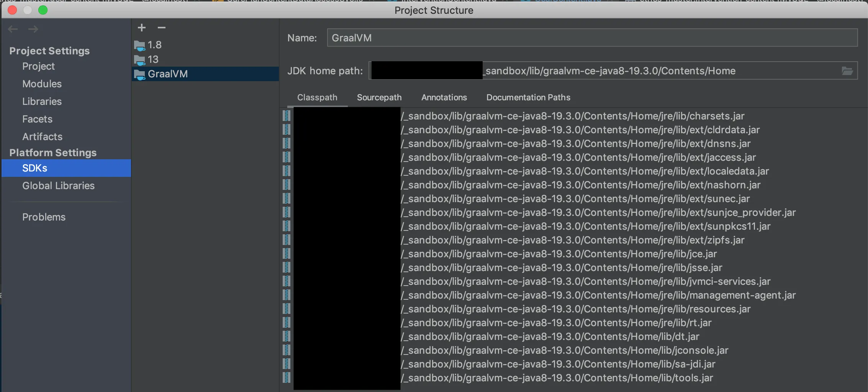Click the archive icon beside resources.jar
This screenshot has height=392, width=868.
[x=287, y=309]
